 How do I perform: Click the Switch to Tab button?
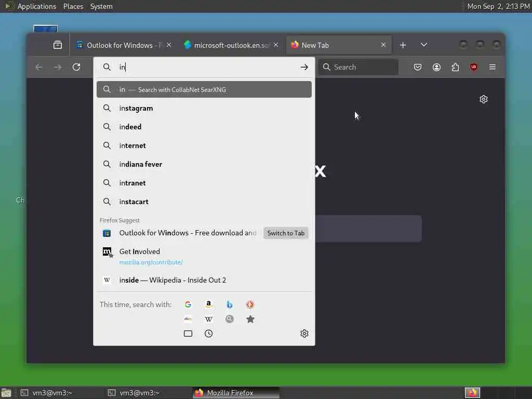[x=286, y=233]
